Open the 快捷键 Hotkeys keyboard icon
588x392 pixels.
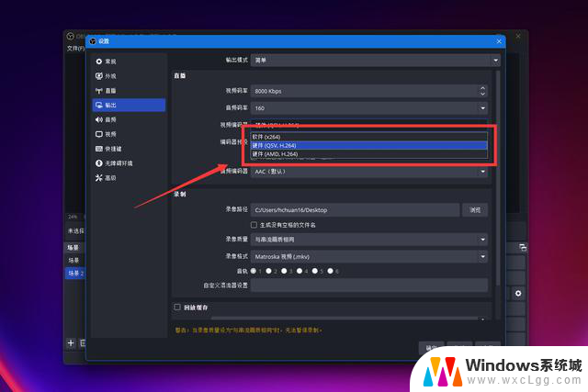(99, 149)
